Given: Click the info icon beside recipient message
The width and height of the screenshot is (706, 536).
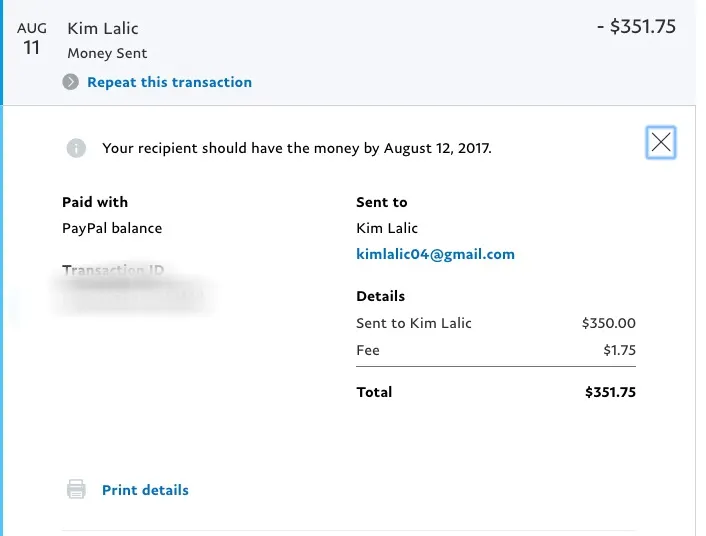Looking at the screenshot, I should [76, 148].
